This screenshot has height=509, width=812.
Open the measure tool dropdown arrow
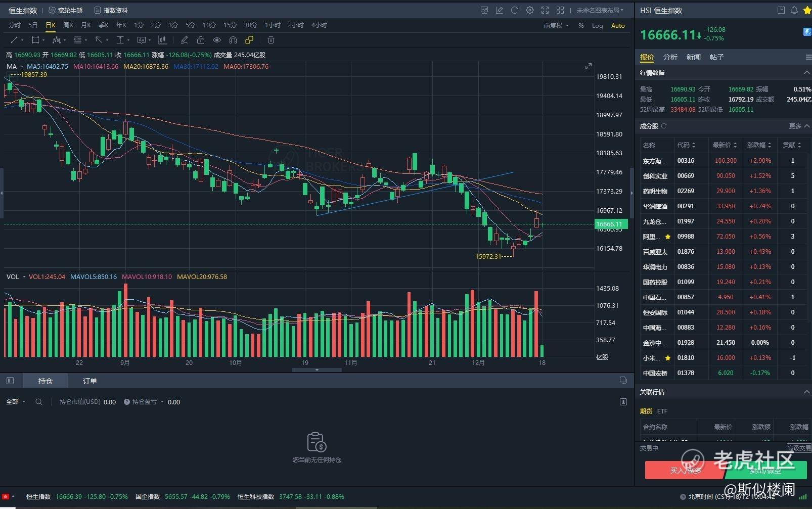coord(128,40)
